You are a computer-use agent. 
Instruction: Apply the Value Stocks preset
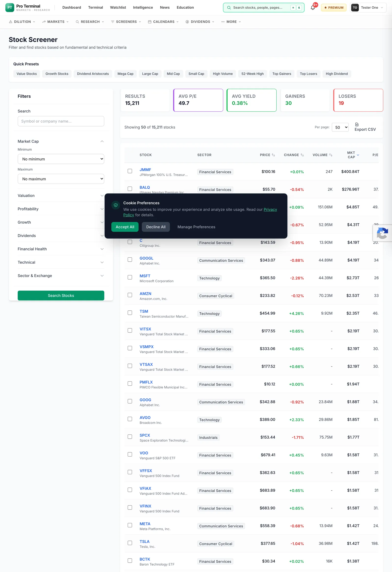[x=26, y=74]
